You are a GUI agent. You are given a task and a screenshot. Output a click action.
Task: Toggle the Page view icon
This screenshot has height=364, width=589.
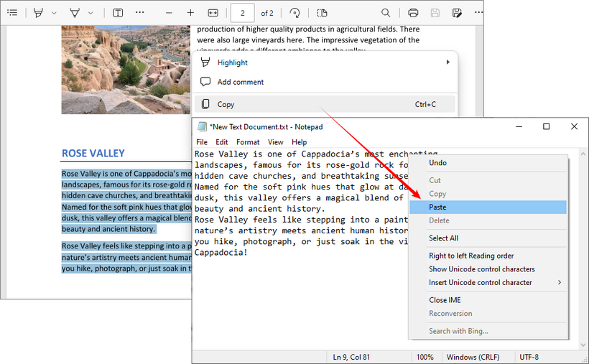[322, 13]
